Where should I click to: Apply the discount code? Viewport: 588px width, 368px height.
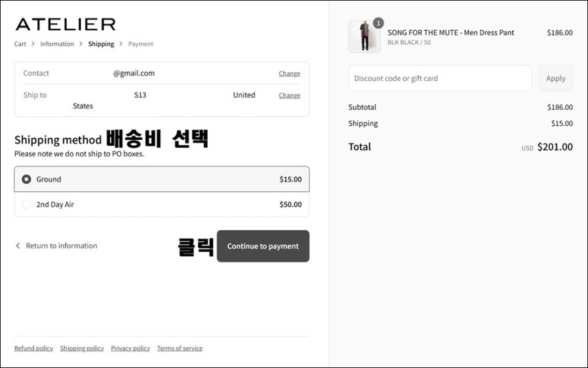(x=556, y=78)
